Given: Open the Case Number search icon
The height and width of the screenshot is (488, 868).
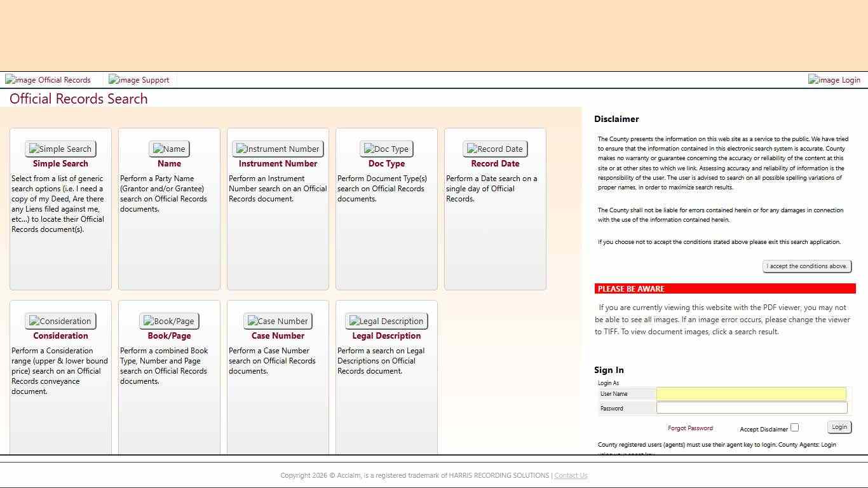Looking at the screenshot, I should coord(278,321).
